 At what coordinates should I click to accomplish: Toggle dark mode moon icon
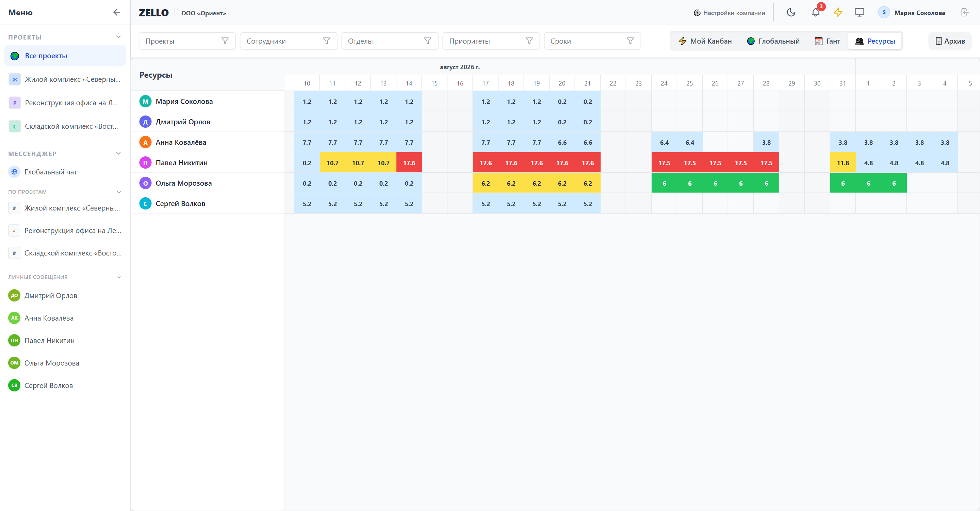pos(791,13)
